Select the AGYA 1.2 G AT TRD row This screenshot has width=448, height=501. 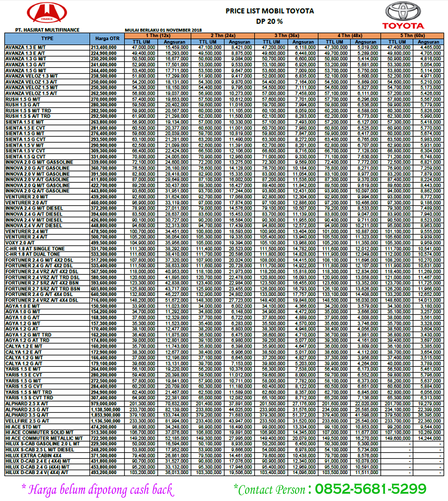pyautogui.click(x=224, y=340)
